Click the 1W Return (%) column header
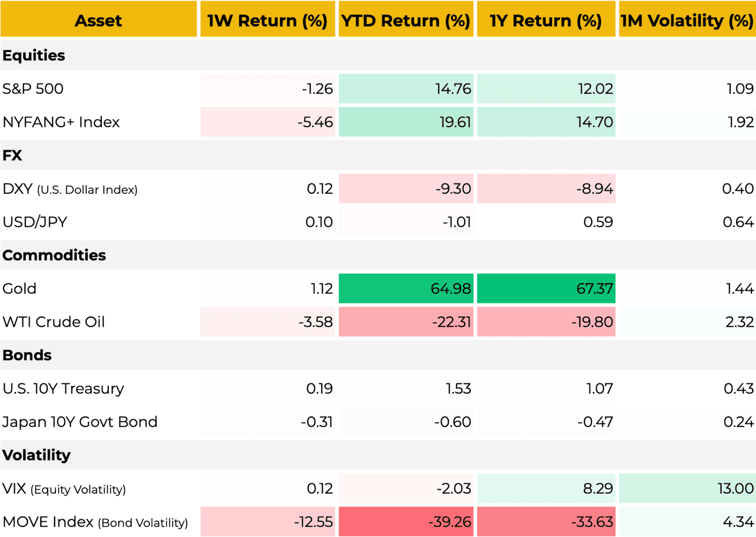 click(x=267, y=20)
